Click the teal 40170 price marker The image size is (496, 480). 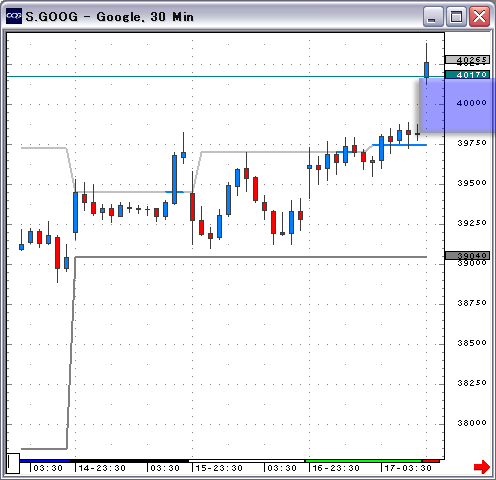tap(467, 75)
